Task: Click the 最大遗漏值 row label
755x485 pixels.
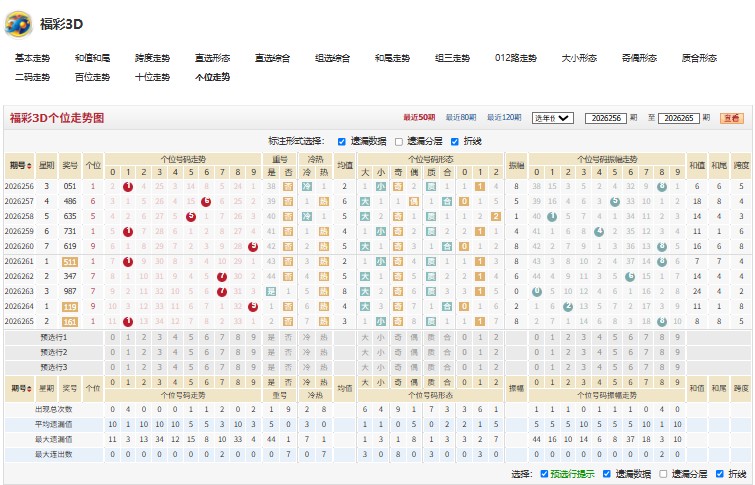Action: 53,439
